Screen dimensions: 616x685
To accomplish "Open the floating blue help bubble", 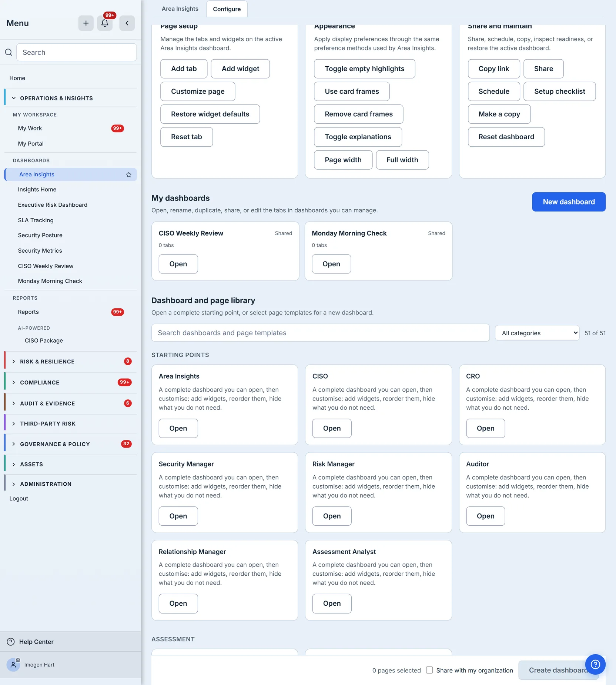I will pyautogui.click(x=595, y=664).
